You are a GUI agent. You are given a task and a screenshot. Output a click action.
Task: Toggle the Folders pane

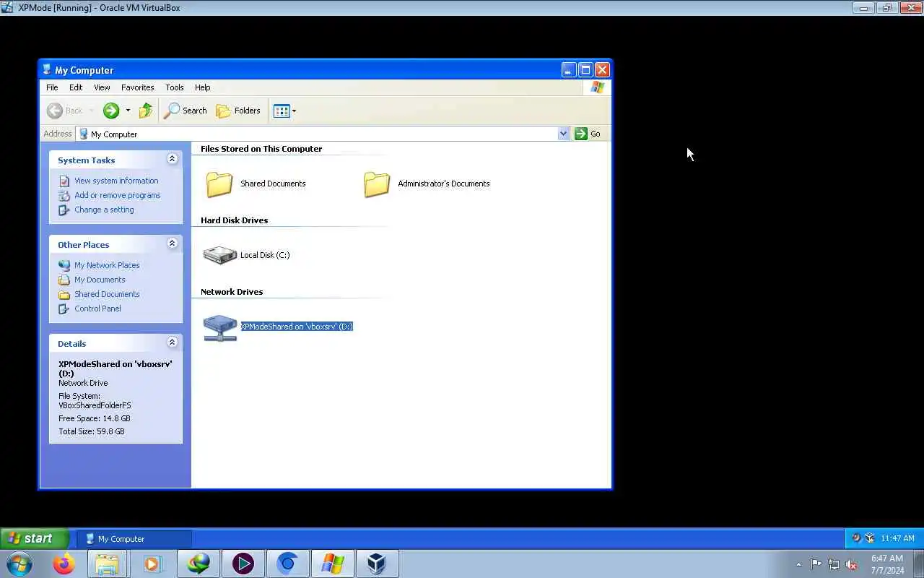point(238,111)
